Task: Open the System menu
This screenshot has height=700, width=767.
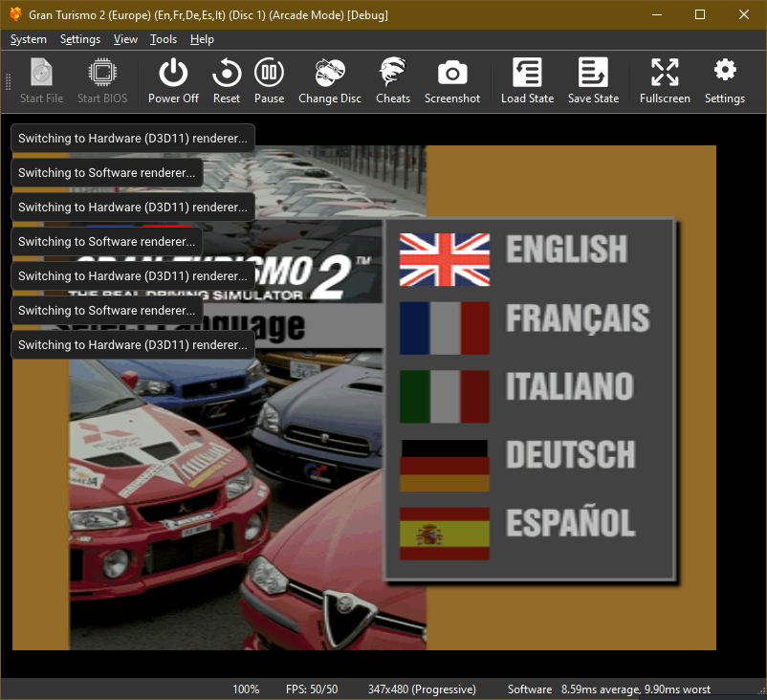Action: (x=29, y=39)
